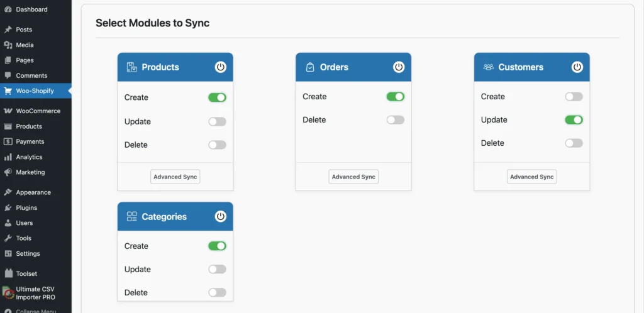Screen dimensions: 644x313
Task: Disable the Orders Create toggle
Action: pos(396,97)
